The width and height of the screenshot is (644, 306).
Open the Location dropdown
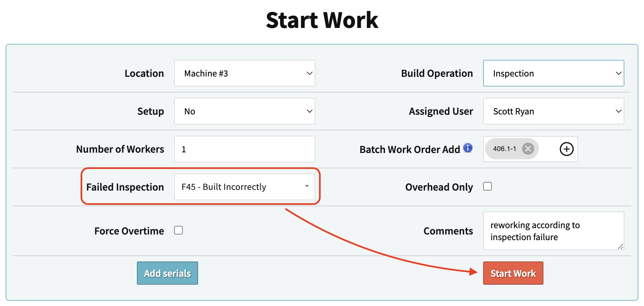coord(244,73)
